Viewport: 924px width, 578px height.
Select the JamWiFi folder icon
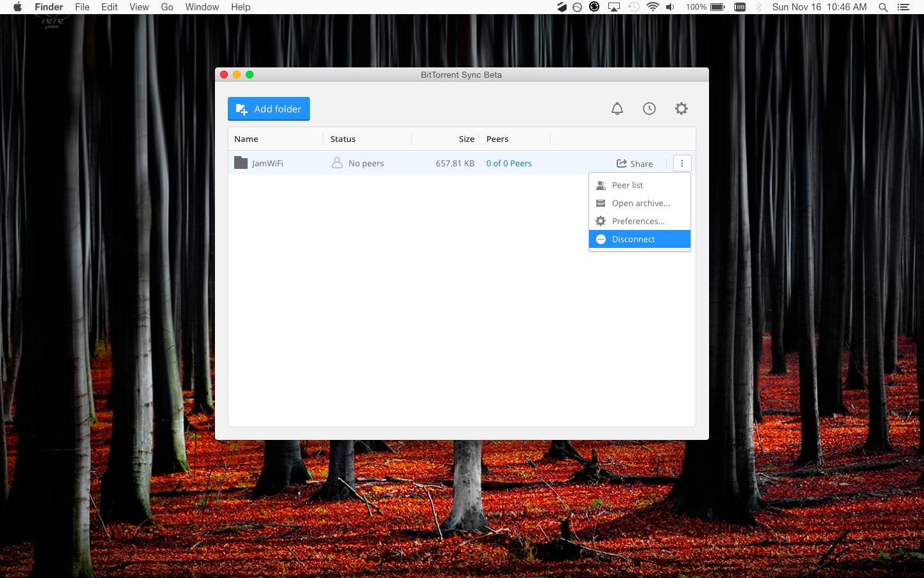click(x=241, y=162)
